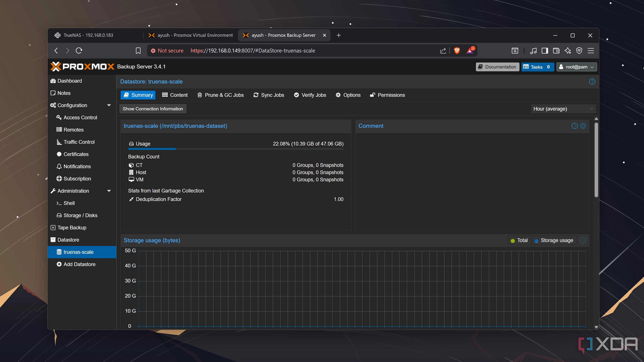Collapse the Storage usage chart with minus icon
Screen dimensions: 644x362
[583, 240]
